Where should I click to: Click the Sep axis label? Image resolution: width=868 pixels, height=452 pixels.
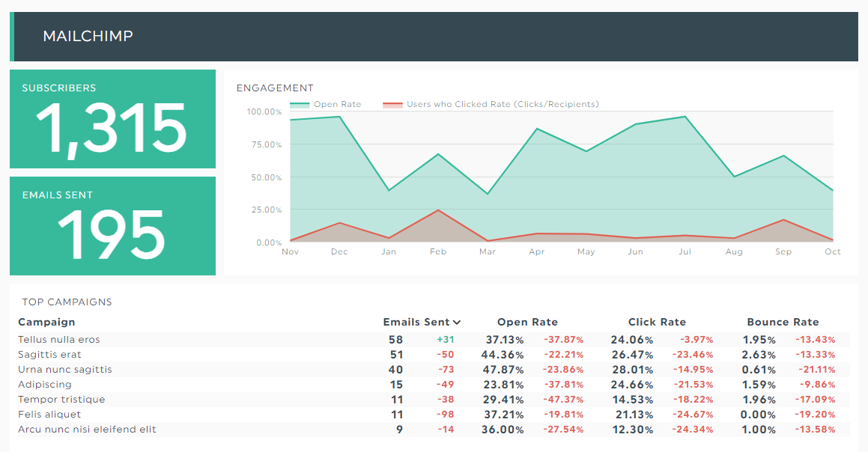(783, 251)
